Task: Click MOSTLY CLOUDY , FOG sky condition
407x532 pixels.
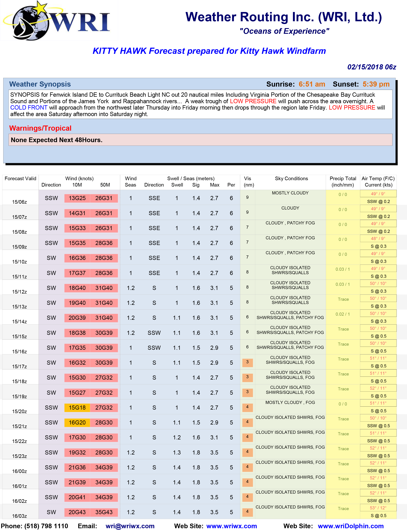Action: tap(290, 403)
